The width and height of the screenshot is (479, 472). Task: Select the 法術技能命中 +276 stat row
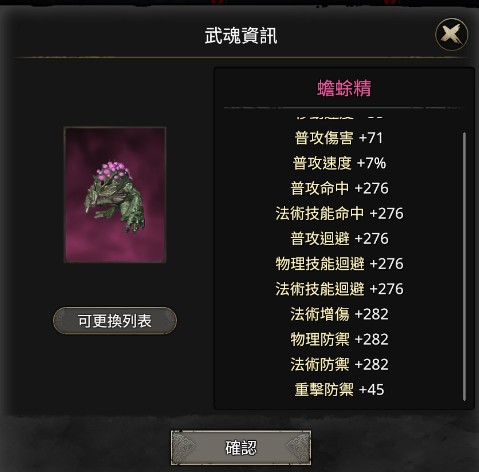click(x=339, y=213)
